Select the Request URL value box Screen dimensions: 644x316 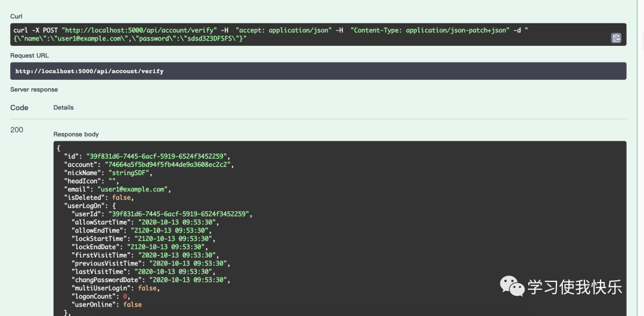318,71
